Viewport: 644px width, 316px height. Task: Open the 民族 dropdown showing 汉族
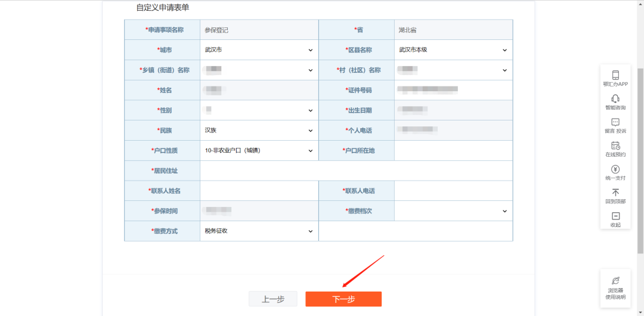[x=259, y=130]
